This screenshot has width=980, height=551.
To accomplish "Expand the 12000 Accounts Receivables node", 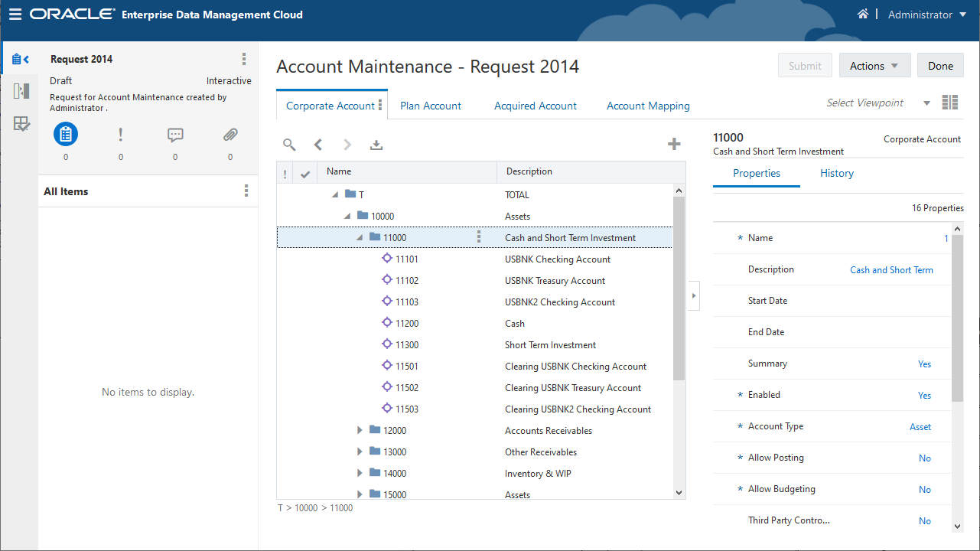I will pyautogui.click(x=360, y=431).
